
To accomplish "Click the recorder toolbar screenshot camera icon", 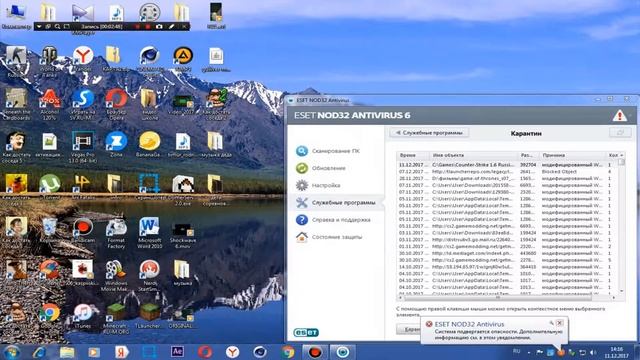I will (x=159, y=27).
